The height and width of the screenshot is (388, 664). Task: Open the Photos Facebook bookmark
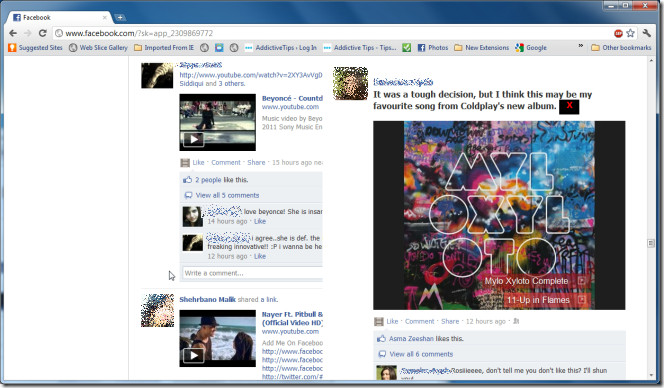click(x=433, y=47)
